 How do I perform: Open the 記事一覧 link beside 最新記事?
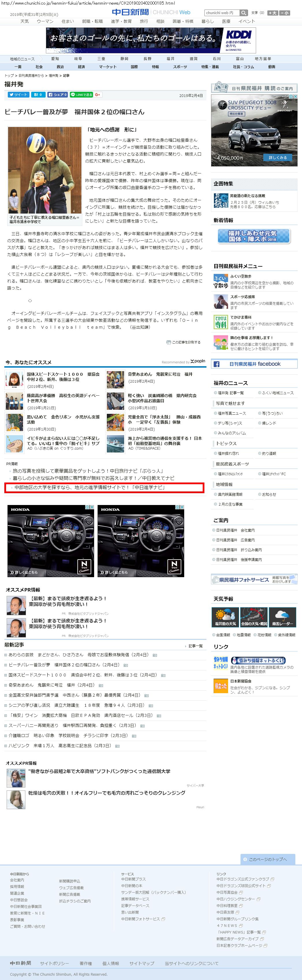click(195, 646)
